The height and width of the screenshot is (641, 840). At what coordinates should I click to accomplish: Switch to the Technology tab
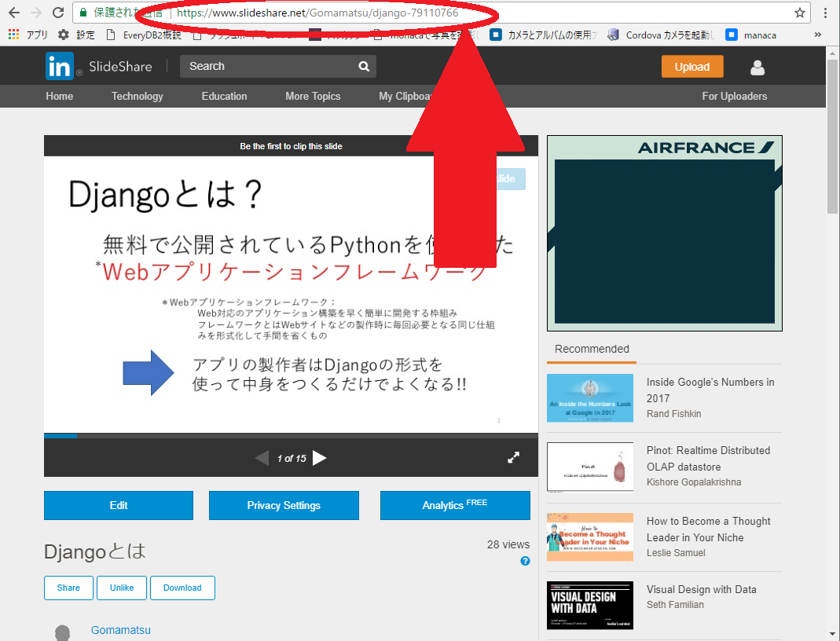(137, 96)
